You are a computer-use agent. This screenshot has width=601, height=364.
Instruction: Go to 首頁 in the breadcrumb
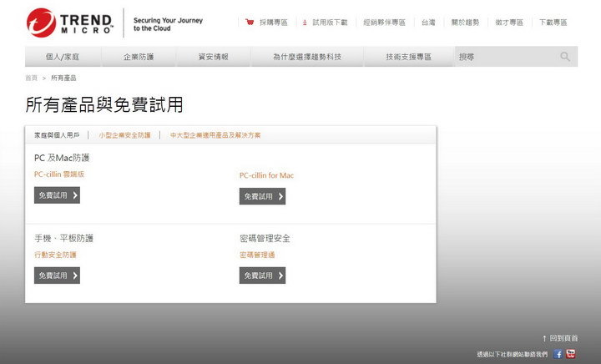click(x=31, y=78)
